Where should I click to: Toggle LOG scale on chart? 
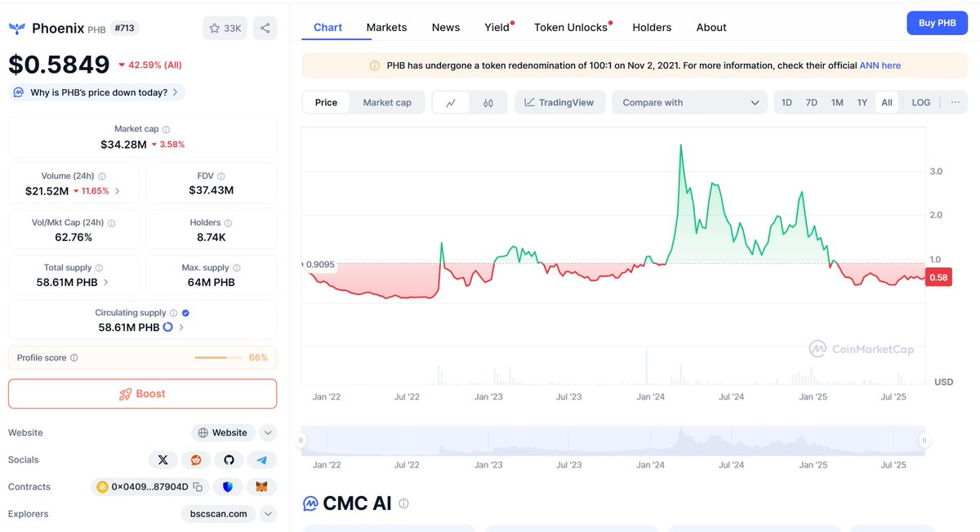pyautogui.click(x=921, y=103)
